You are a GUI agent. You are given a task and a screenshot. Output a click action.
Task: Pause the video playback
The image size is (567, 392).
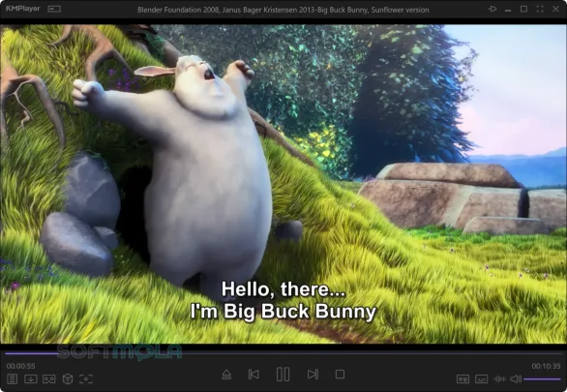(283, 375)
